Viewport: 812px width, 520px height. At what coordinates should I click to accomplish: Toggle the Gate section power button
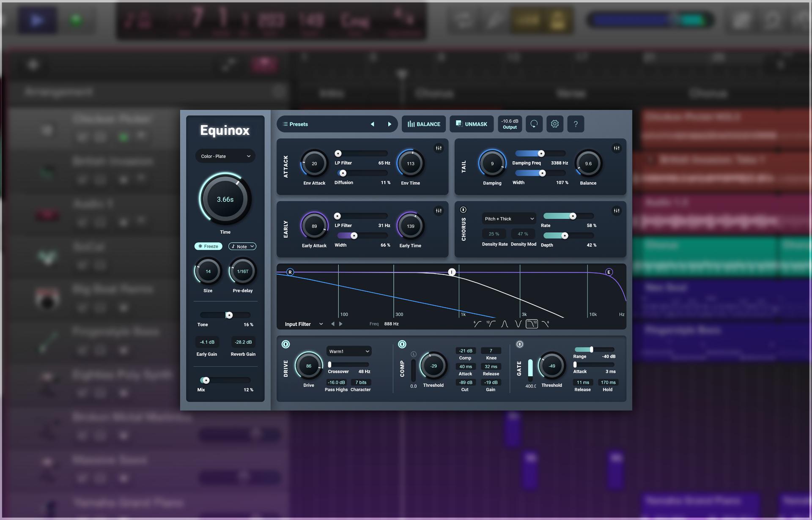click(520, 344)
